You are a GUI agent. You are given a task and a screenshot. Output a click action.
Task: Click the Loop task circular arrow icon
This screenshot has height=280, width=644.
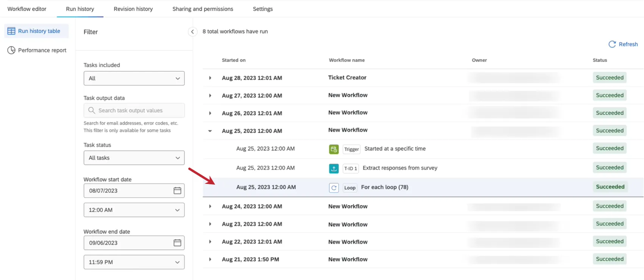pos(334,188)
